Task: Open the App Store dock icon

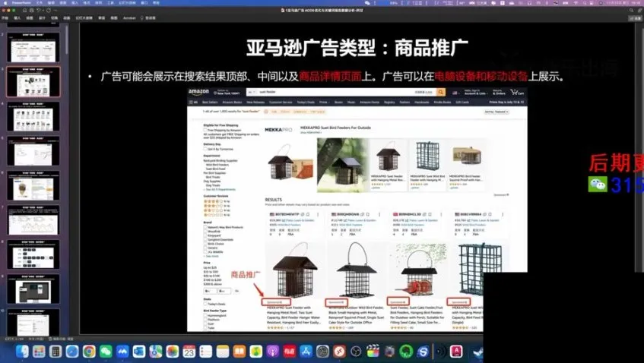Action: point(308,352)
